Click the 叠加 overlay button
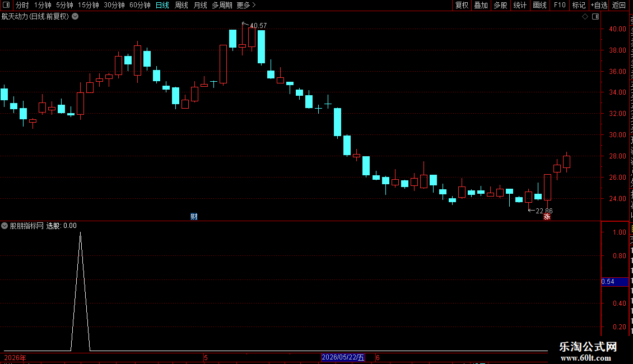Screen dimensions: 633x364 481,5
